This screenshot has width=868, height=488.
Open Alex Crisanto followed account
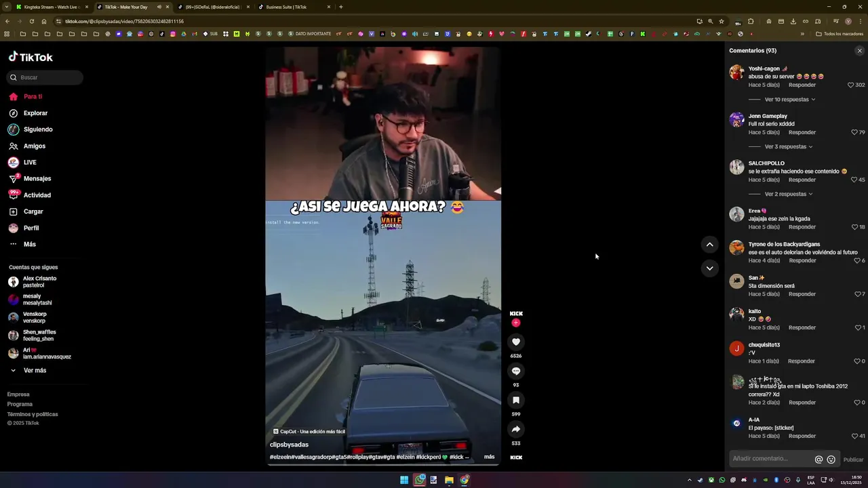pos(33,282)
